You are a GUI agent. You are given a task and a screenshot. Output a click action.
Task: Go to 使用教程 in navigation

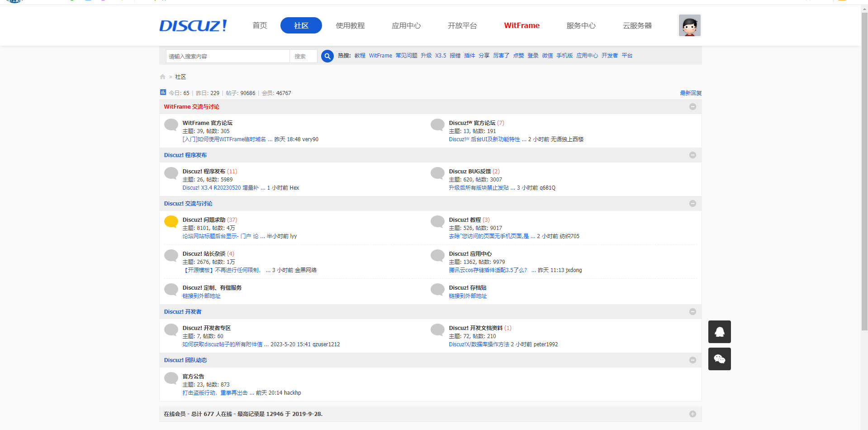pos(350,26)
